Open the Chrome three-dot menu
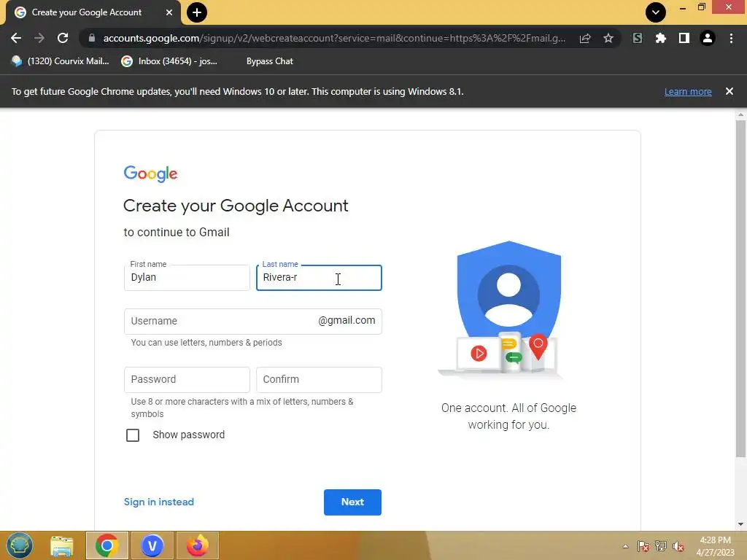Viewport: 747px width, 560px height. (x=731, y=38)
